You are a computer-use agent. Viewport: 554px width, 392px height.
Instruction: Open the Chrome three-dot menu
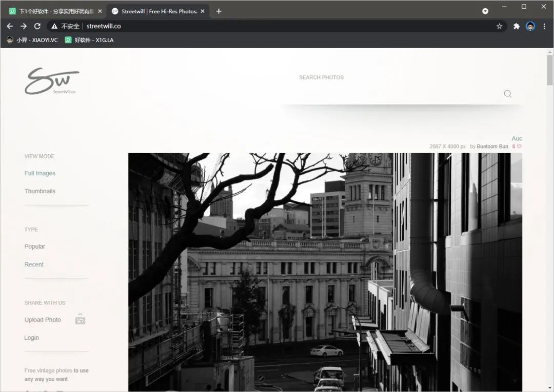pos(544,26)
